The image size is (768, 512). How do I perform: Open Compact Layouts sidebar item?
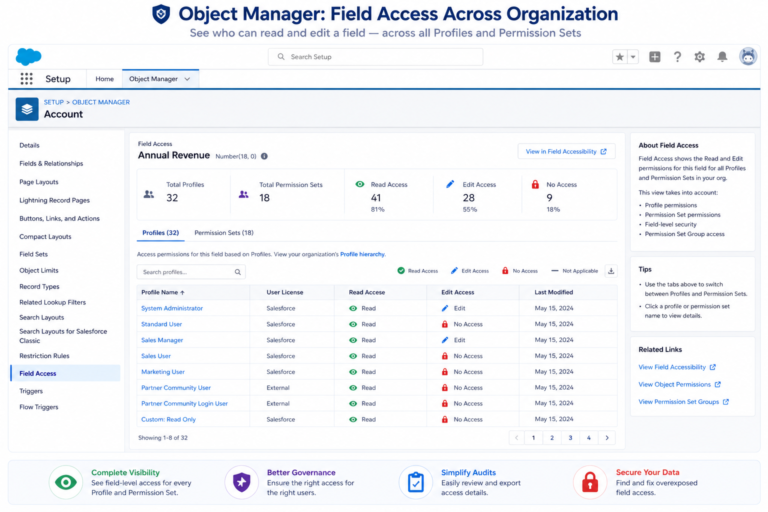(45, 237)
